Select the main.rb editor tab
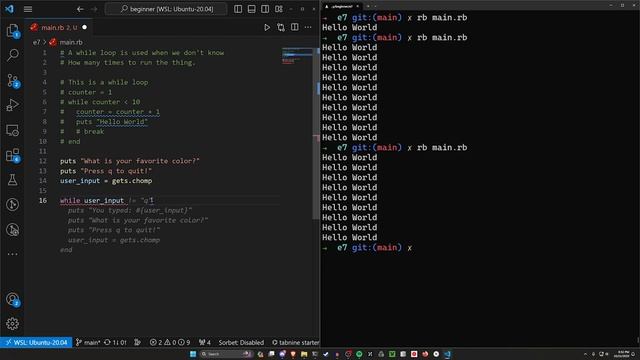Viewport: 640px width, 360px height. 59,27
